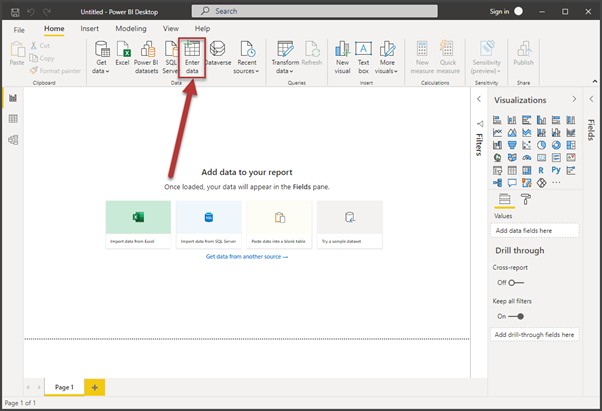This screenshot has width=602, height=411.
Task: Click the SQL Server ribbon button
Action: coord(170,58)
